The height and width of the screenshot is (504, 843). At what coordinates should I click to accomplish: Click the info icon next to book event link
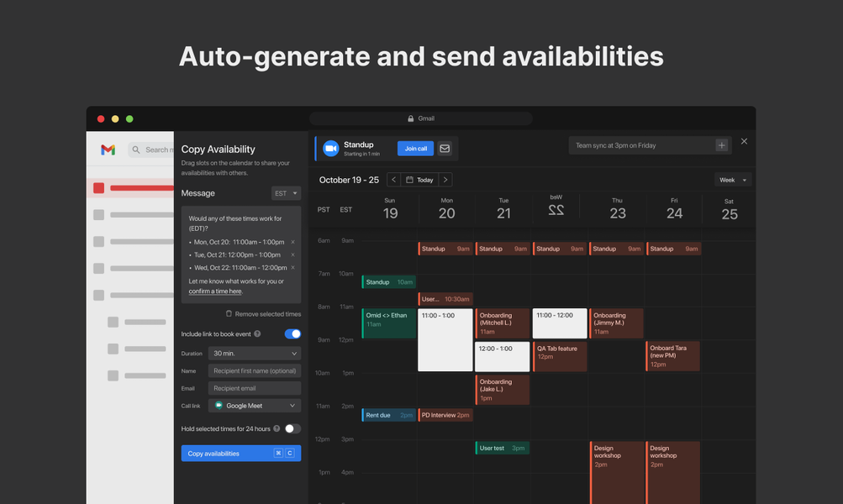point(258,333)
